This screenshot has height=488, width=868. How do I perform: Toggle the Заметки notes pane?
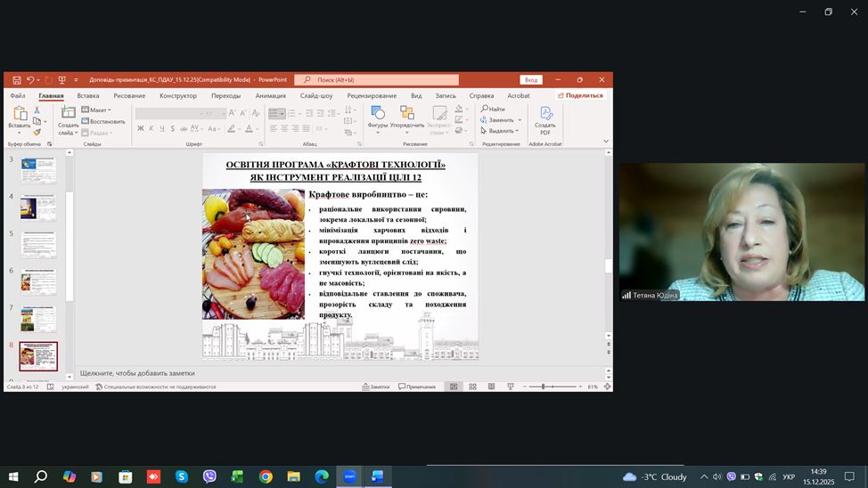pos(375,386)
